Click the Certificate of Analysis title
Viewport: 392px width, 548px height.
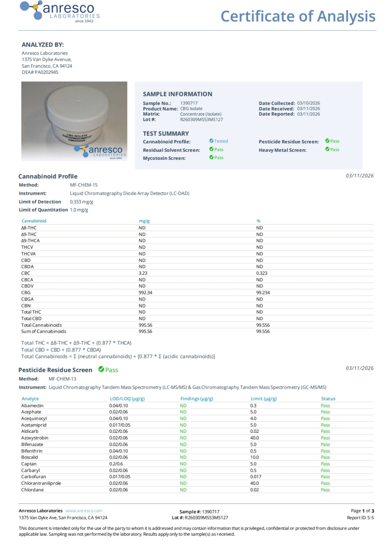(x=298, y=16)
